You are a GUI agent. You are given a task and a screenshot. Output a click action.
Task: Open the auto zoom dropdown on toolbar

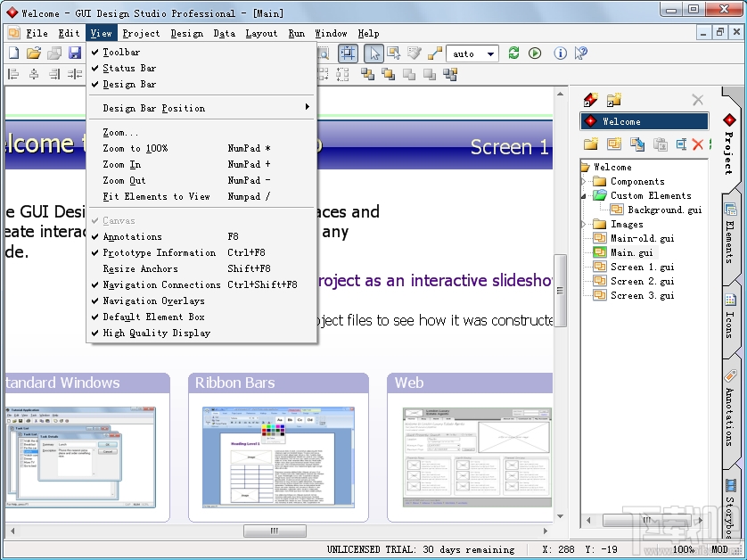pos(472,53)
